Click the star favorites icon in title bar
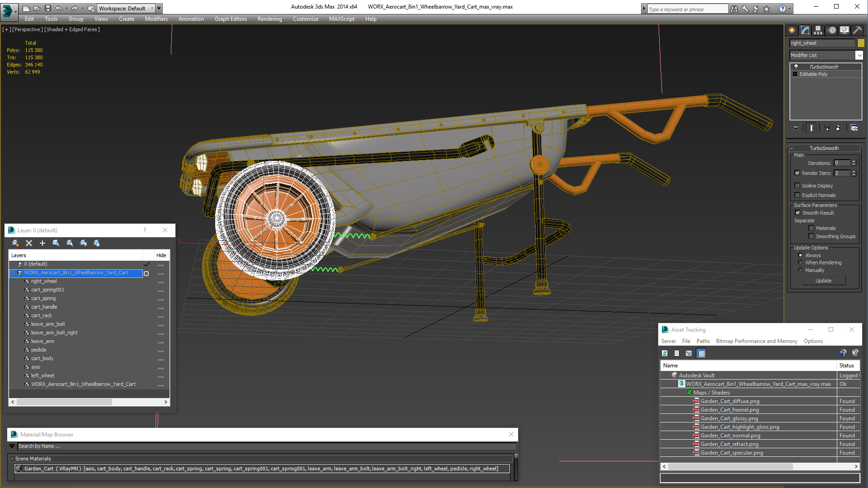868x488 pixels. click(x=767, y=9)
